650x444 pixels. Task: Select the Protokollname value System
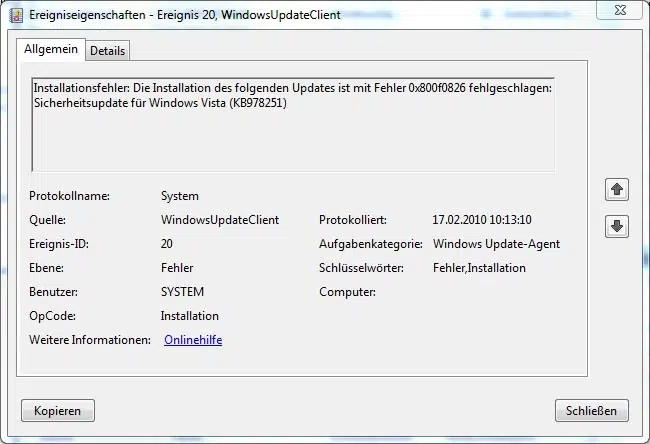[179, 196]
